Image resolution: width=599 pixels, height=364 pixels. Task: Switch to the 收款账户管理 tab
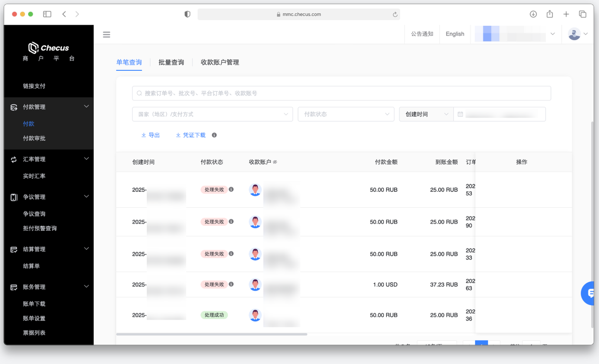click(x=220, y=62)
